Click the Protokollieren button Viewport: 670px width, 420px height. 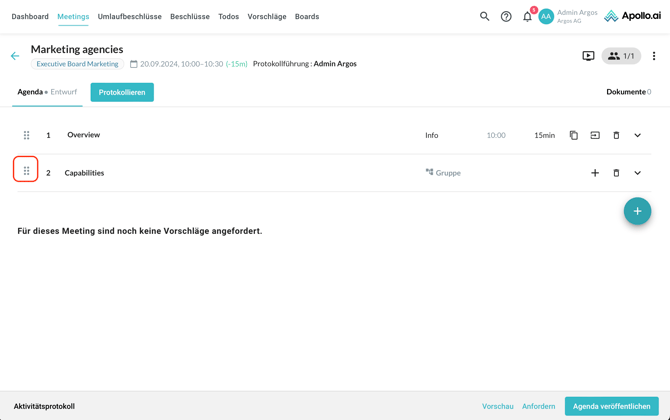(x=122, y=92)
